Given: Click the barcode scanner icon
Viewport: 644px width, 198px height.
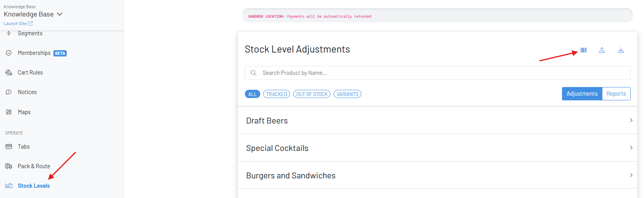Looking at the screenshot, I should [x=584, y=50].
